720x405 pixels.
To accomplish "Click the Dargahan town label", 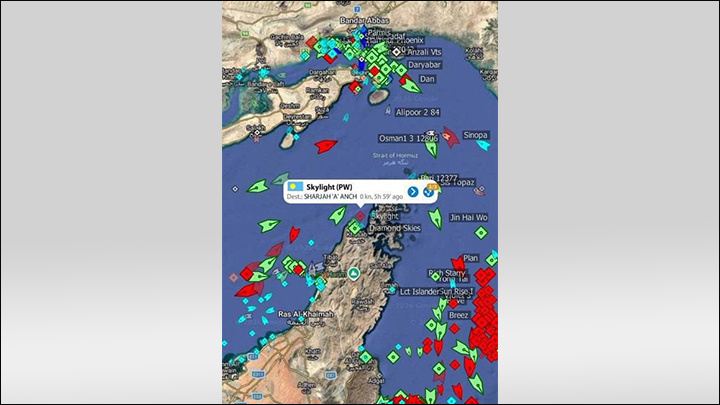I will click(322, 73).
